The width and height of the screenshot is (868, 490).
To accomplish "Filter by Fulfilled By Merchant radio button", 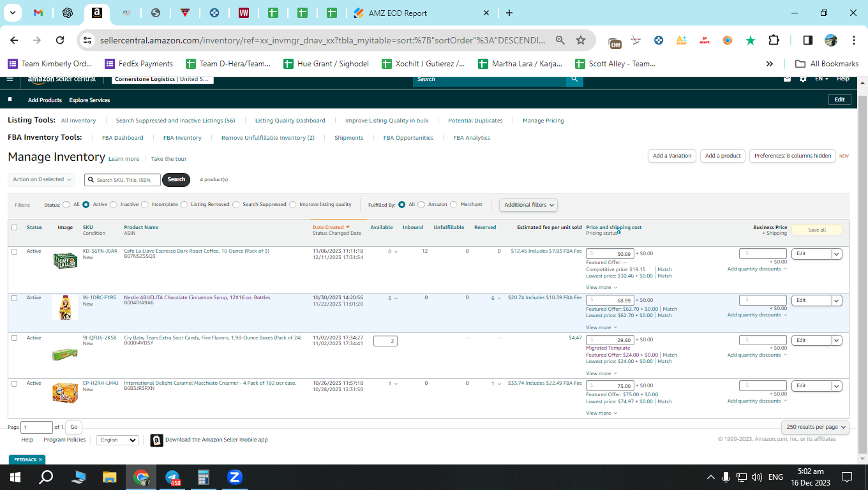I will [454, 205].
